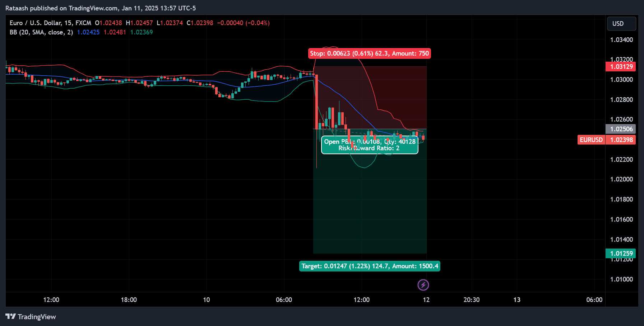The width and height of the screenshot is (644, 326).
Task: Toggle price scale currency with the USD button
Action: 621,23
